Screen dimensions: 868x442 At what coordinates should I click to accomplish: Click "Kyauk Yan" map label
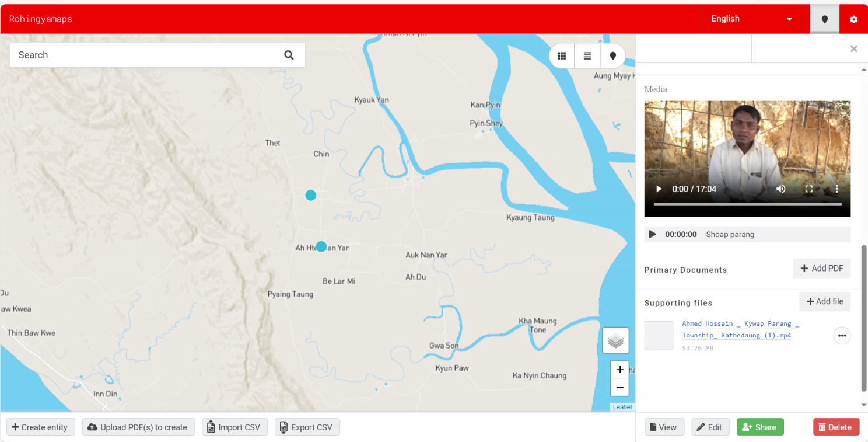372,100
